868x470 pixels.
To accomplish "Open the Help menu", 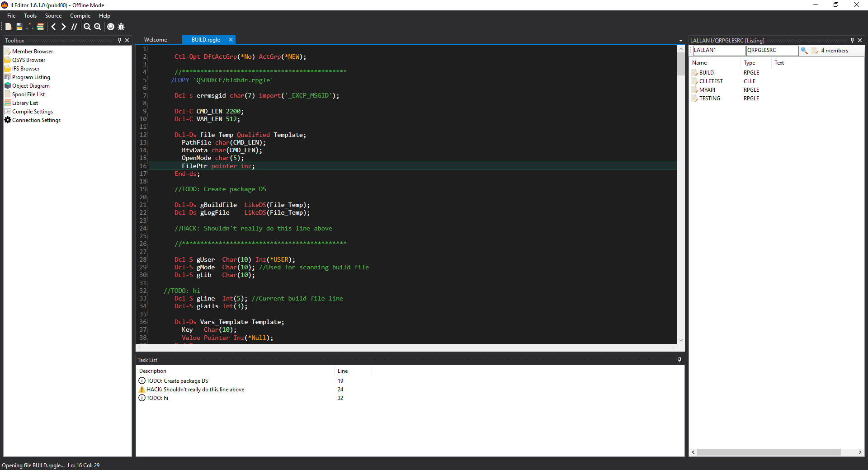I will click(104, 16).
